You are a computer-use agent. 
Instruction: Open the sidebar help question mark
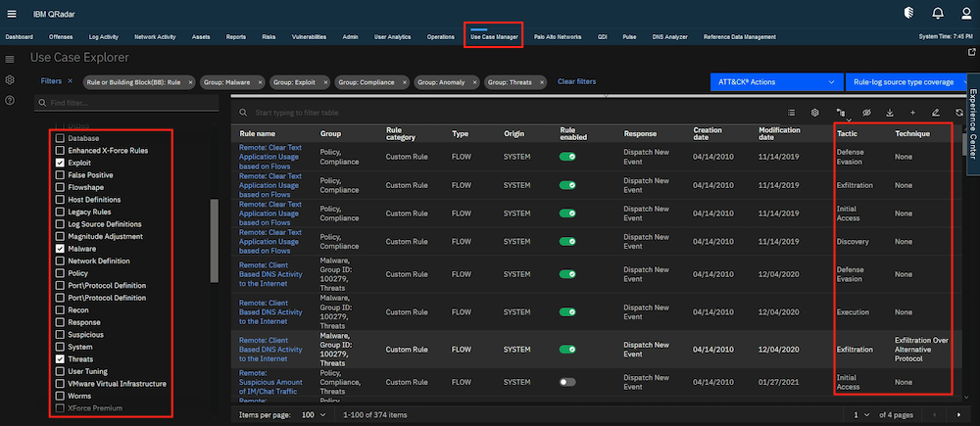click(10, 101)
